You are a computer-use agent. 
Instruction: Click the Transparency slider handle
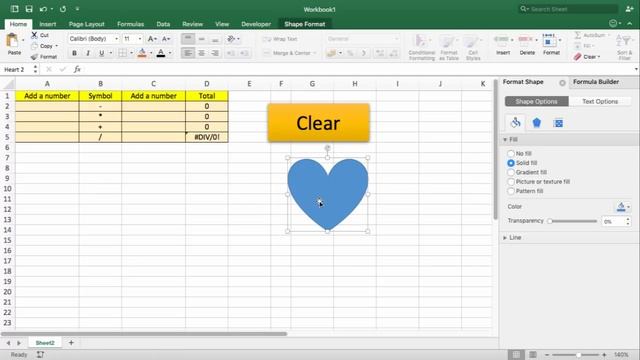(550, 221)
